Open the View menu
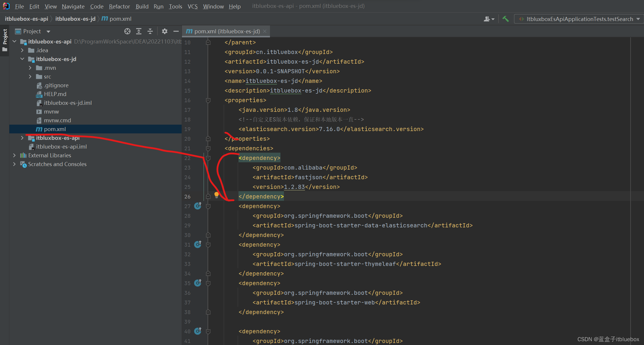This screenshot has height=345, width=644. tap(51, 6)
